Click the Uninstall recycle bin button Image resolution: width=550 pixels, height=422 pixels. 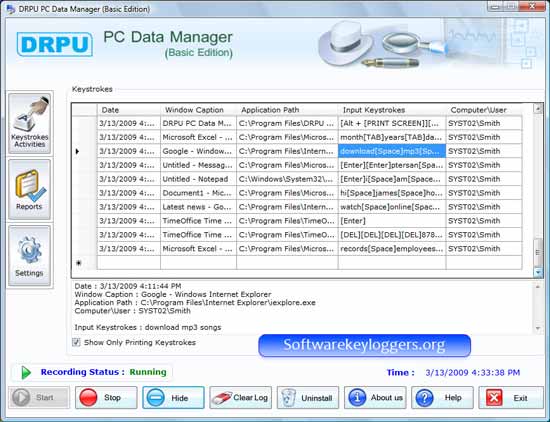pyautogui.click(x=308, y=397)
